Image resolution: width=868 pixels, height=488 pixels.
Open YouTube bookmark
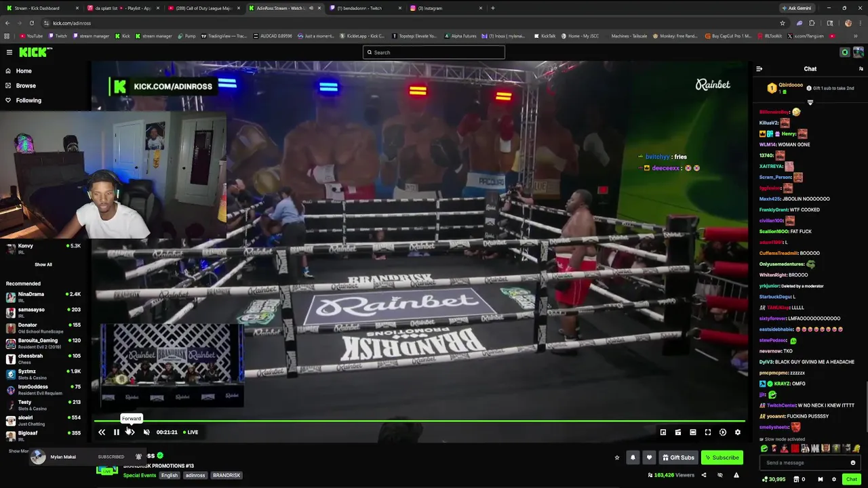(31, 36)
